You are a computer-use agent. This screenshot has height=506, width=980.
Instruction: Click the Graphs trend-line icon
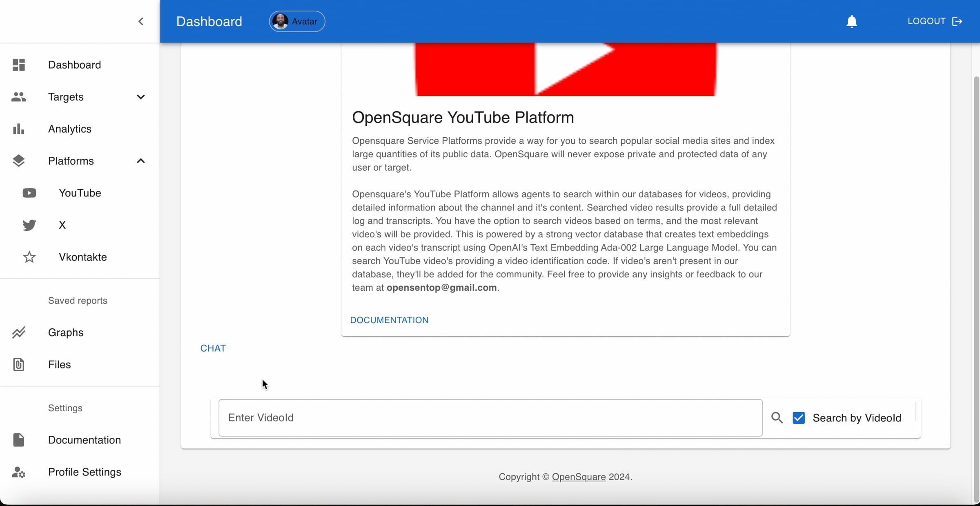19,332
